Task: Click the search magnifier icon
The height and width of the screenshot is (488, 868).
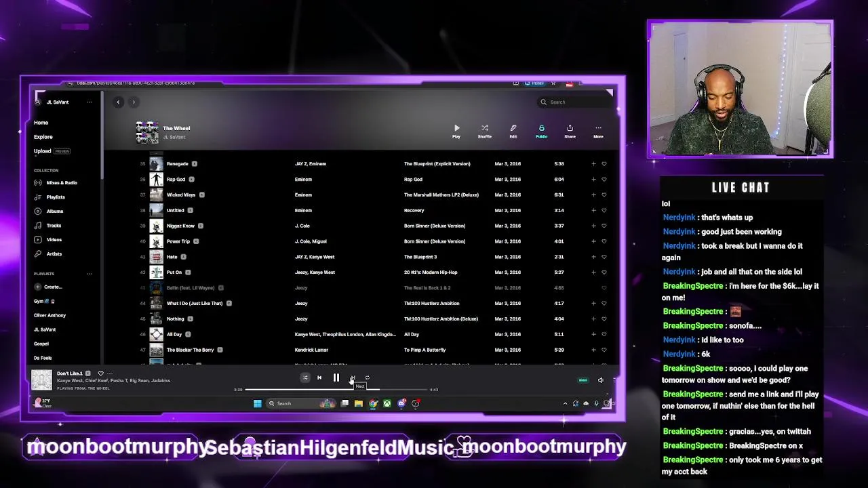Action: [x=543, y=102]
